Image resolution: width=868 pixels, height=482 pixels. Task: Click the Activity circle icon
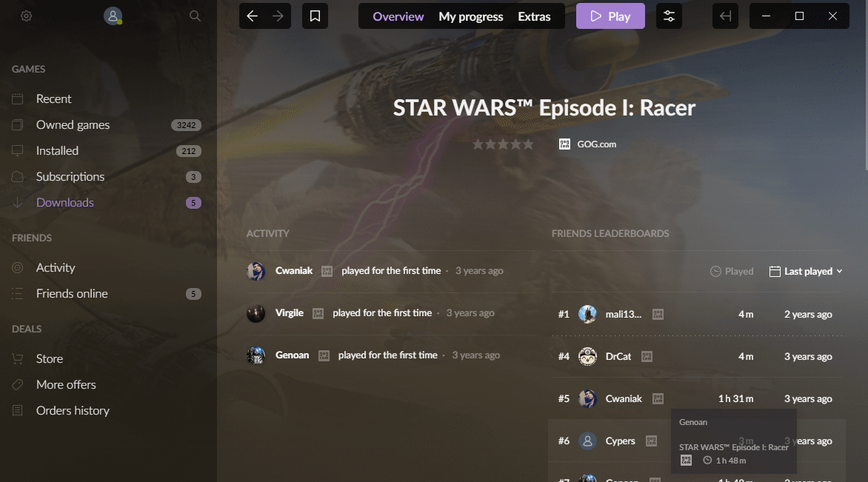(x=18, y=268)
